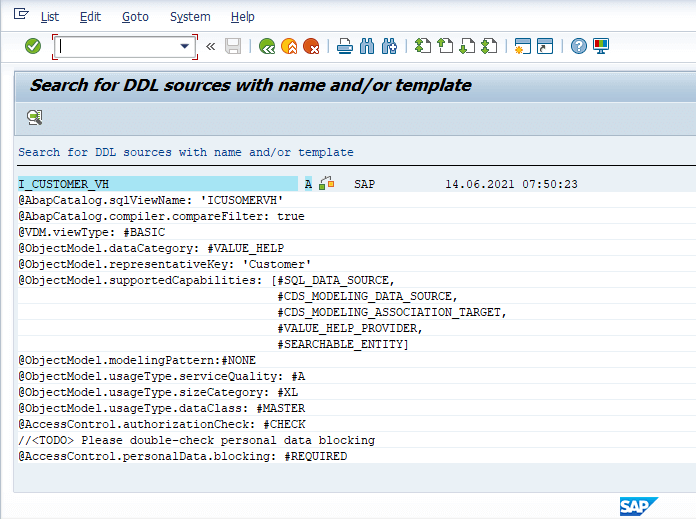
Task: Click the authorizationCheck: #CHECK line
Action: point(162,424)
